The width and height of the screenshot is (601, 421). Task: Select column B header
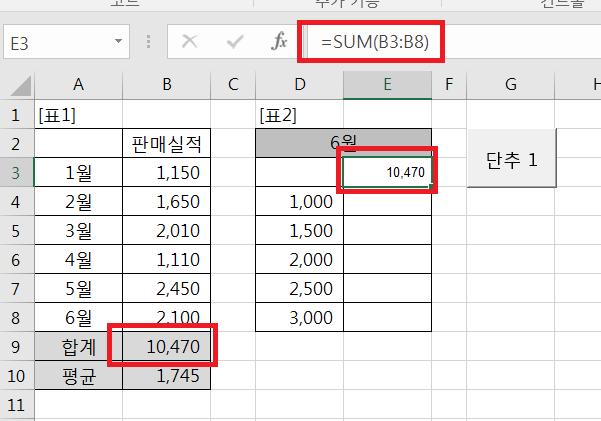point(166,86)
